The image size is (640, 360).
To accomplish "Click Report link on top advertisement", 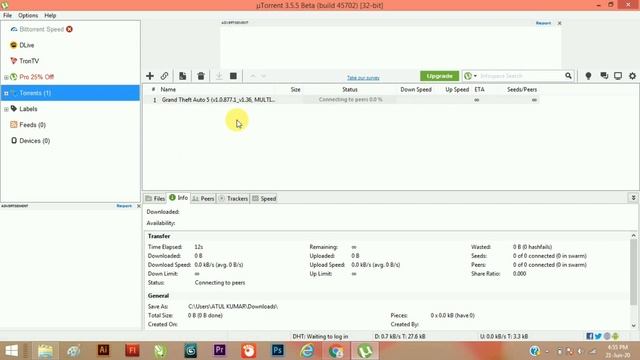I will click(543, 23).
